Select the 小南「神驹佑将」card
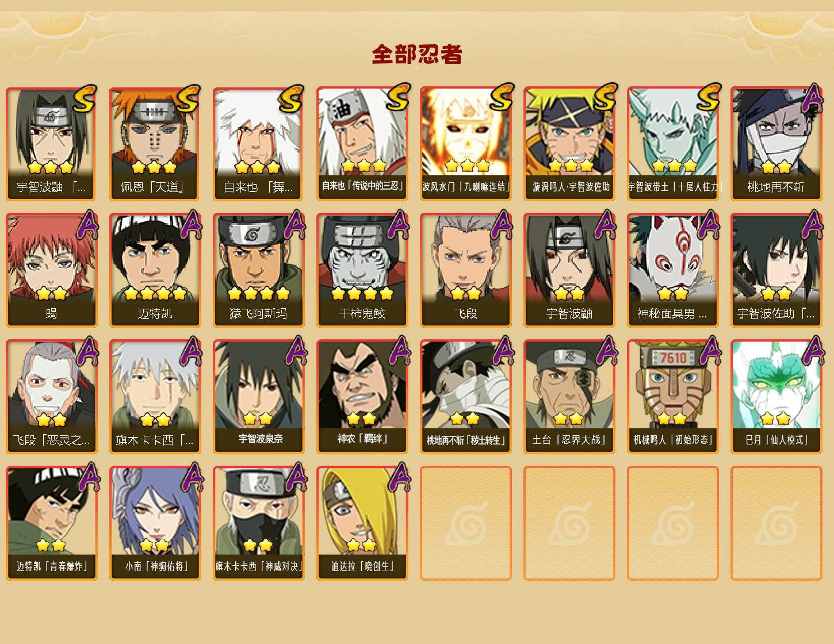This screenshot has width=834, height=644. (x=155, y=523)
